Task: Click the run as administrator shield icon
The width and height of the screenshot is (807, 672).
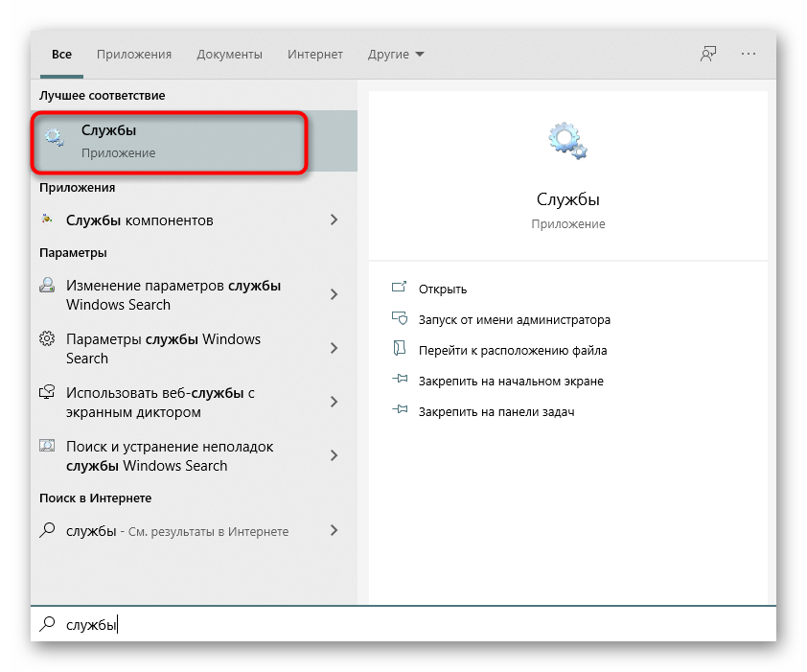Action: pos(400,319)
